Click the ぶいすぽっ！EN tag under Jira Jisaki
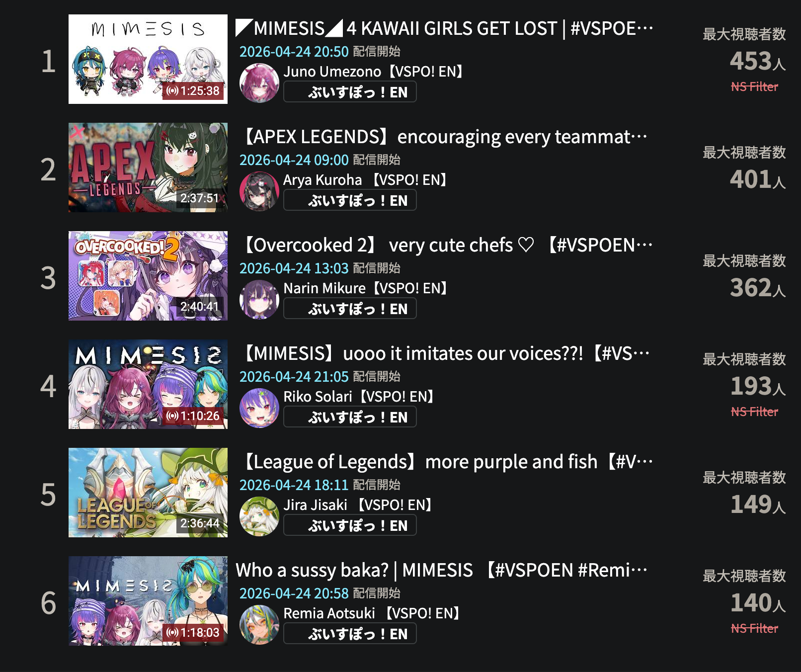 (350, 525)
